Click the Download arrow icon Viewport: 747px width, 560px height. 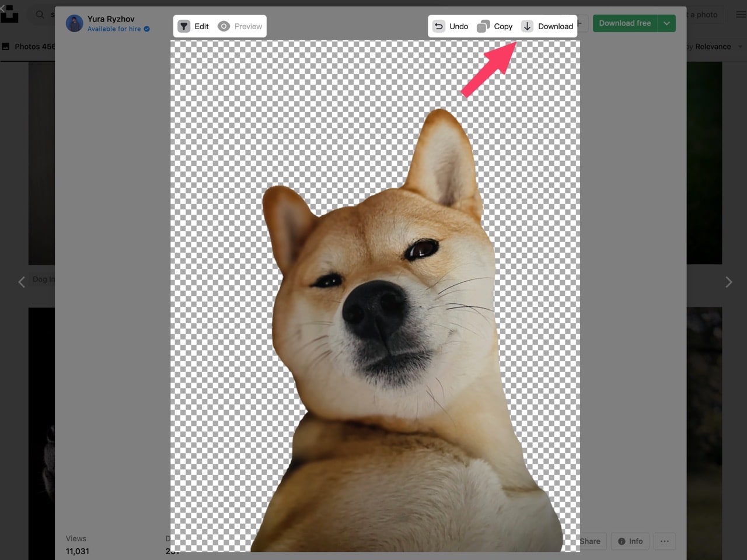[x=527, y=26]
